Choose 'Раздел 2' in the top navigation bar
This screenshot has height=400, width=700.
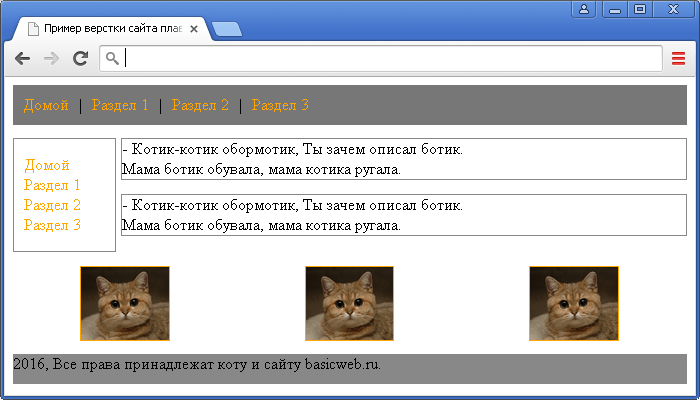click(x=200, y=105)
